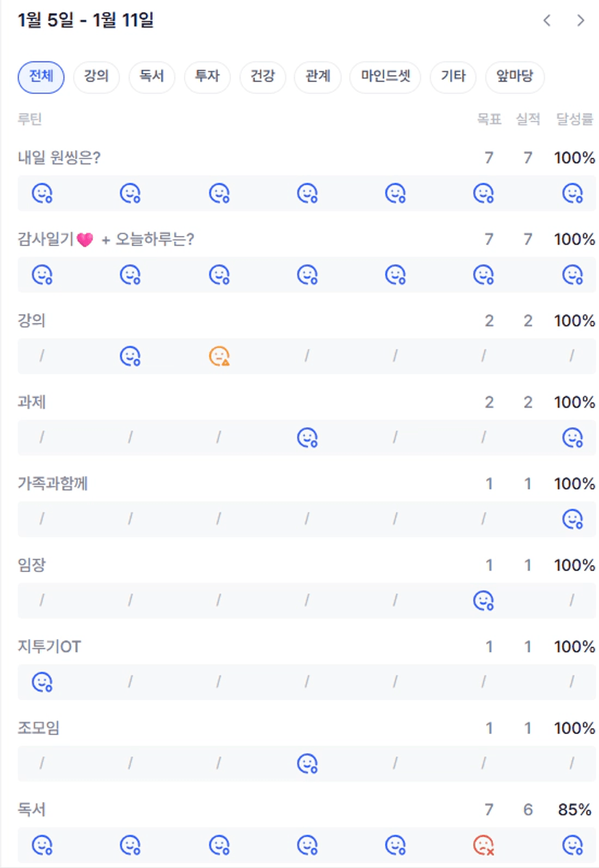Viewport: 599px width, 868px height.
Task: Switch to the 강의 filter tab
Action: pos(96,77)
